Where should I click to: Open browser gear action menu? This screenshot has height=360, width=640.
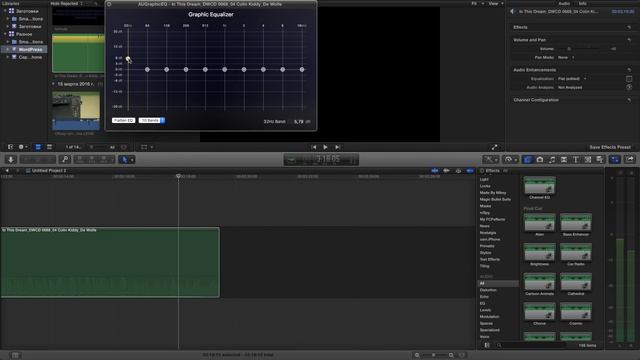coord(22,147)
